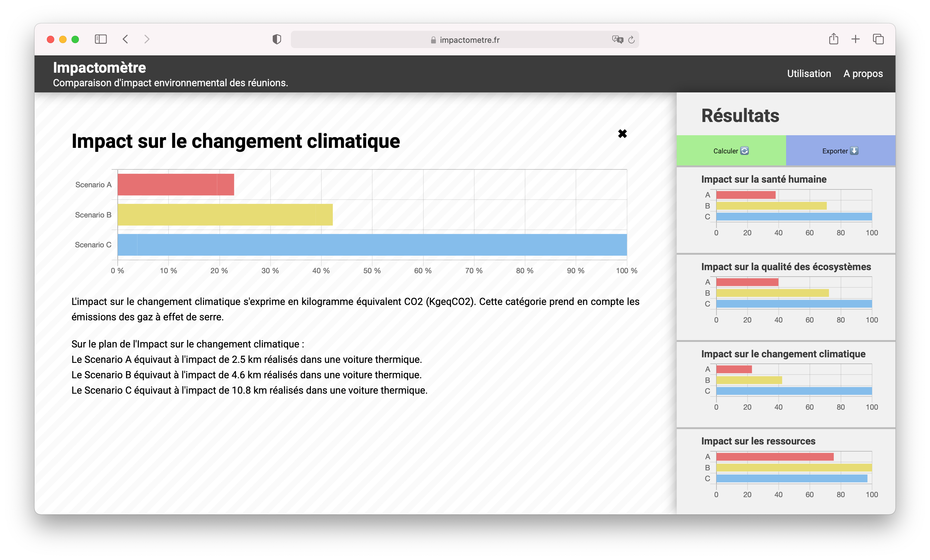Close the climate change detail panel
This screenshot has height=560, width=930.
pos(622,134)
